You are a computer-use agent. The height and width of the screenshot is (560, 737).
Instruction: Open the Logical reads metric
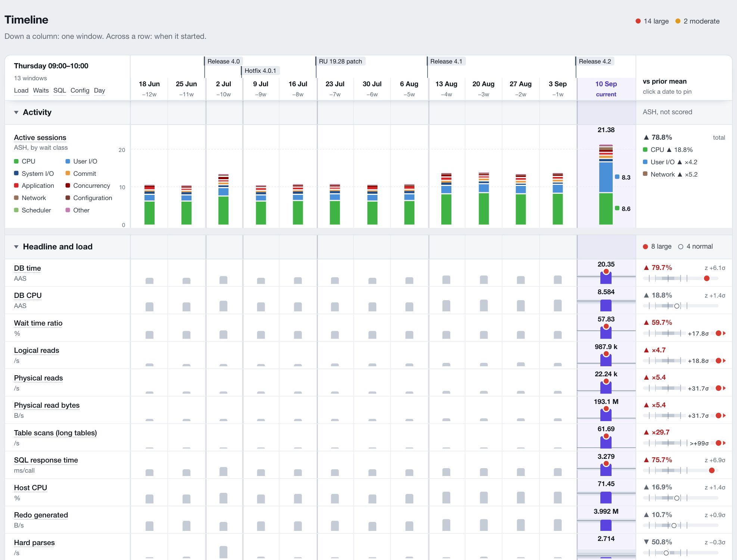tap(37, 350)
